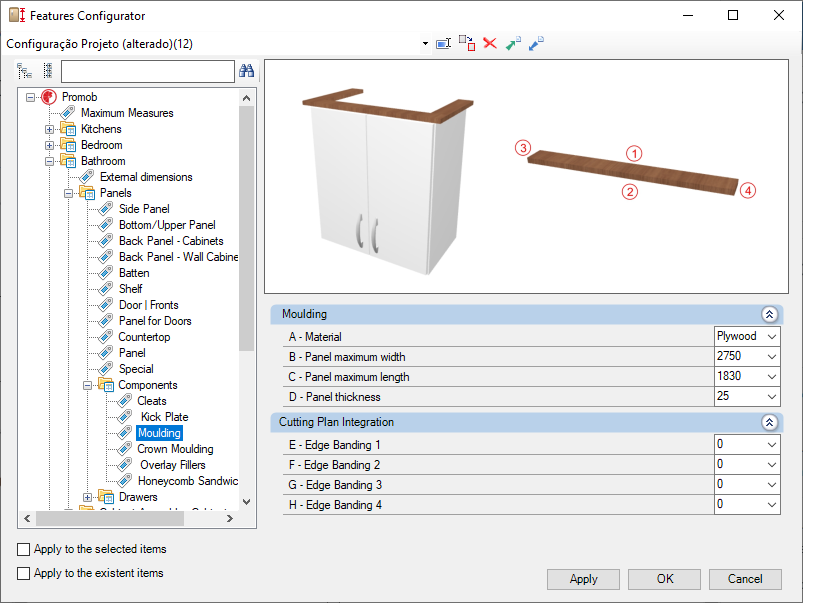
Task: Select Bottom/Upper Panel item
Action: click(167, 225)
